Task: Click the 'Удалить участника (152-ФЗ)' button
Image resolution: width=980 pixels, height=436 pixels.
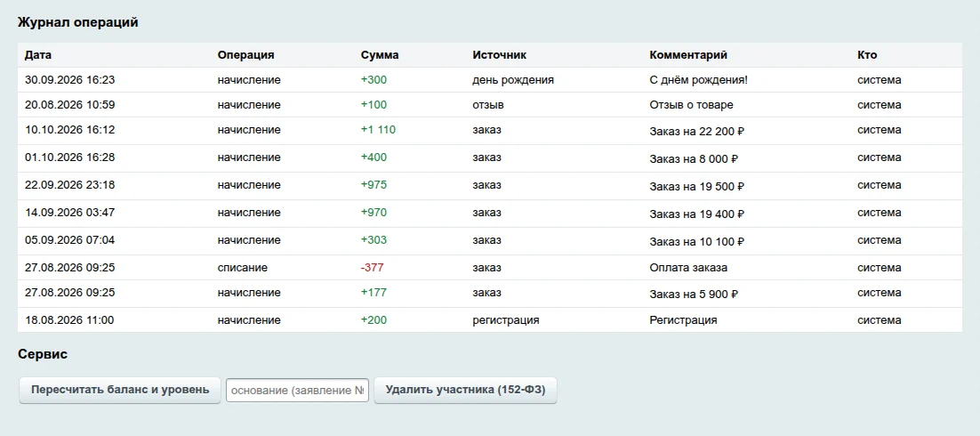Action: click(x=465, y=390)
